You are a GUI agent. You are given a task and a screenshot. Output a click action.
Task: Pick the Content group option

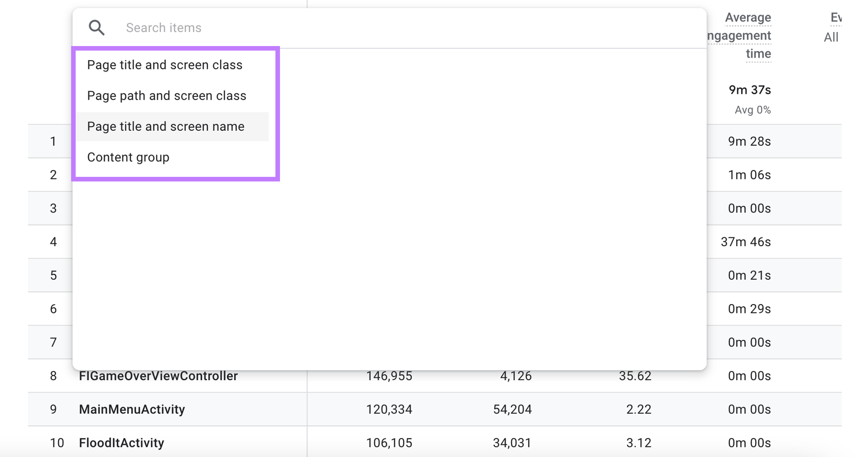coord(129,157)
